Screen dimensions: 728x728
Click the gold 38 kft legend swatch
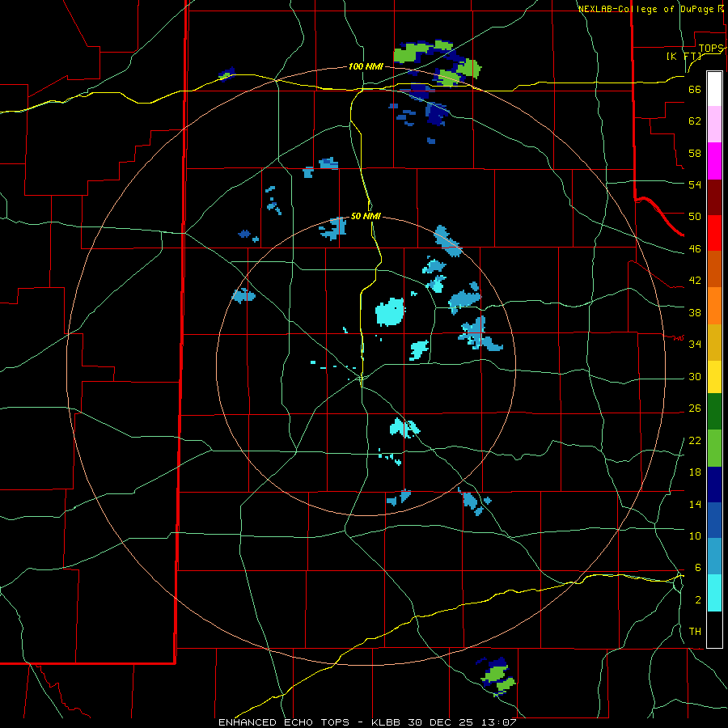714,342
